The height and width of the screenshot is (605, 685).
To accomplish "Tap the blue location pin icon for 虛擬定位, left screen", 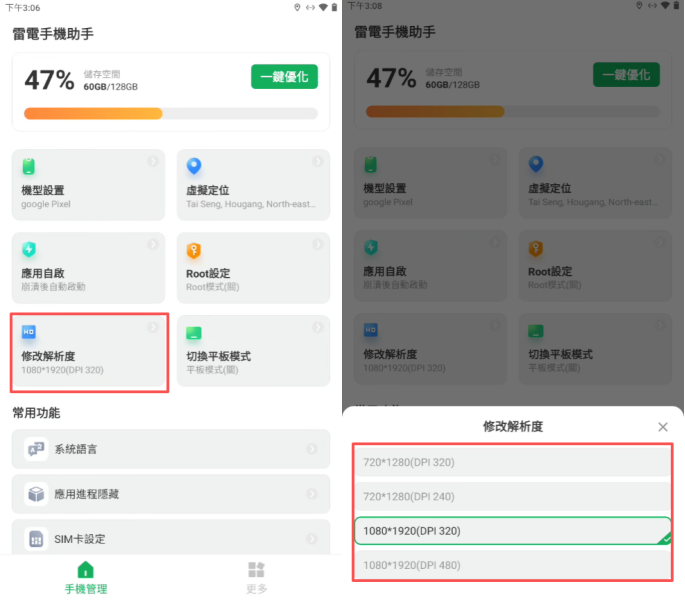I will pos(194,166).
